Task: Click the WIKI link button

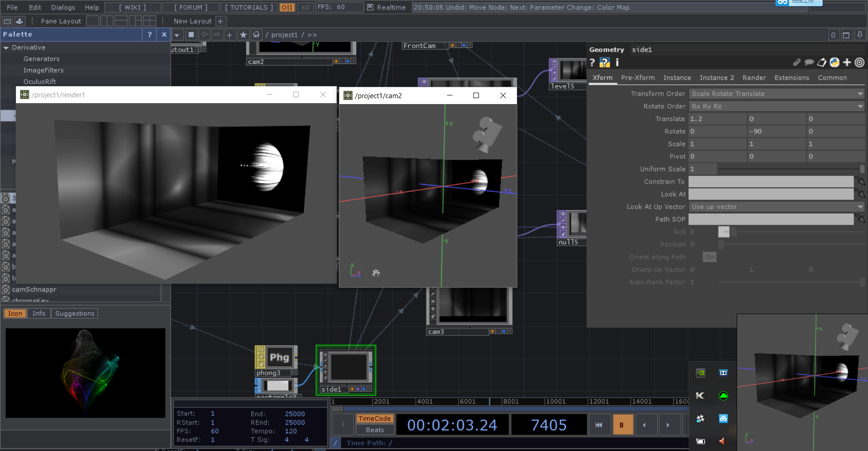Action: [x=133, y=7]
